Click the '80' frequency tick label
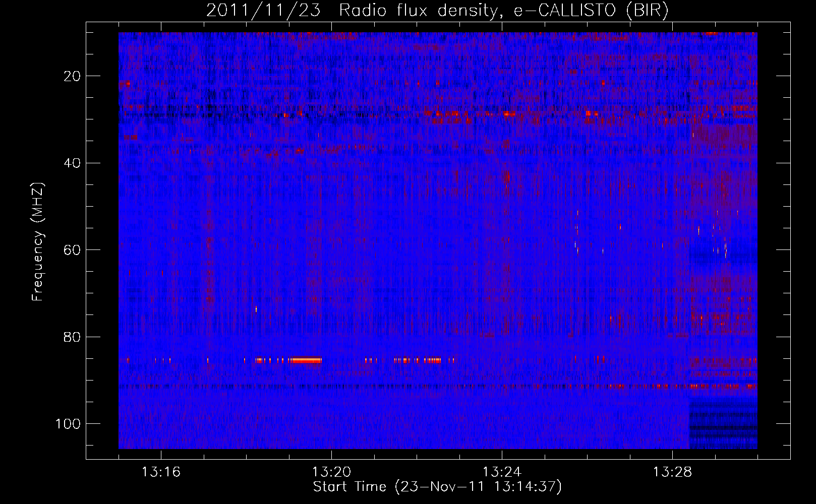Screen dimensions: 816x504 72,337
